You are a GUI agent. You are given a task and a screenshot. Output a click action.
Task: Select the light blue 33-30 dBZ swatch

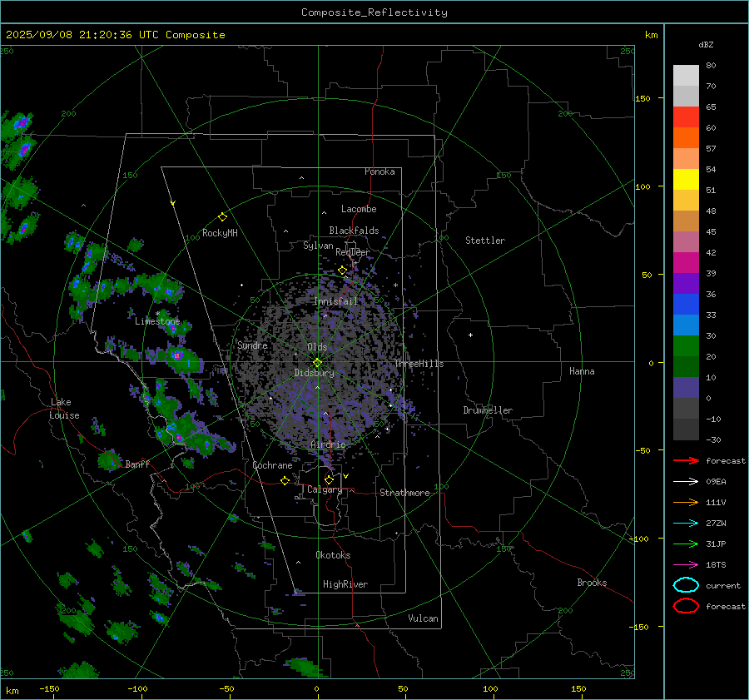pos(686,325)
